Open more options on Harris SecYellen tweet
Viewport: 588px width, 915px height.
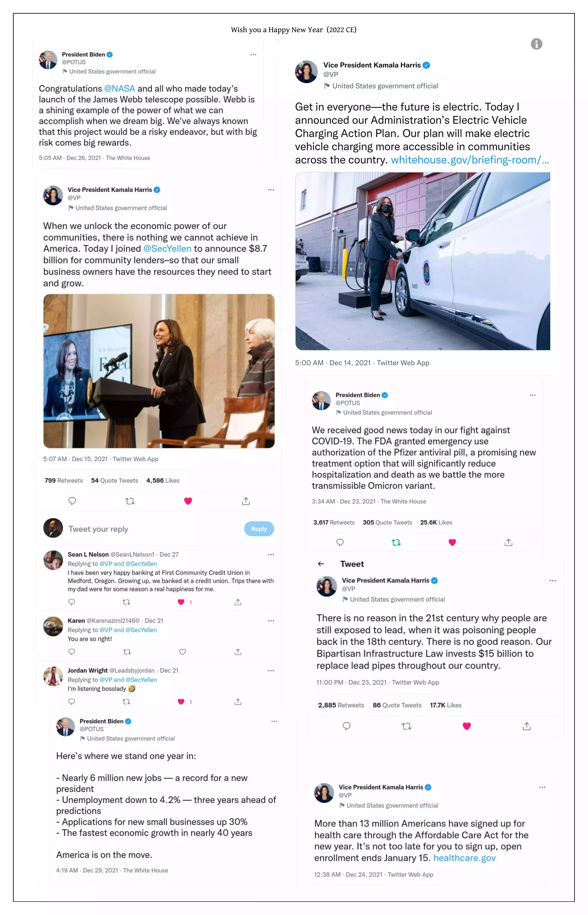(271, 190)
